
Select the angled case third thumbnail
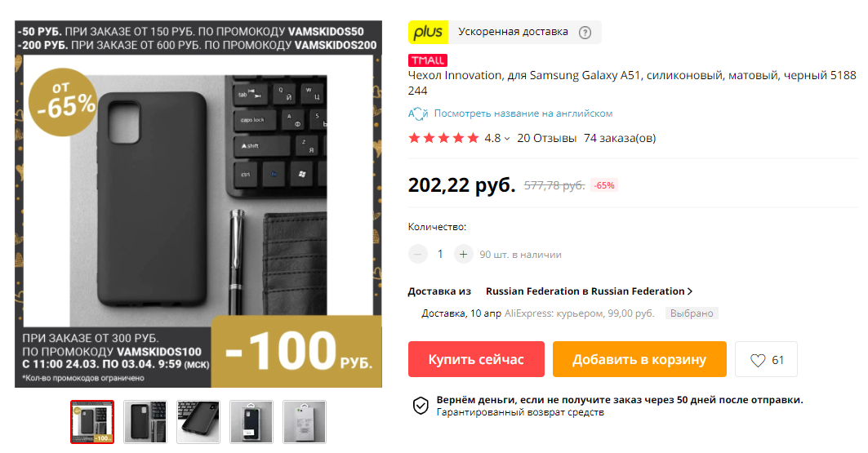pyautogui.click(x=198, y=422)
